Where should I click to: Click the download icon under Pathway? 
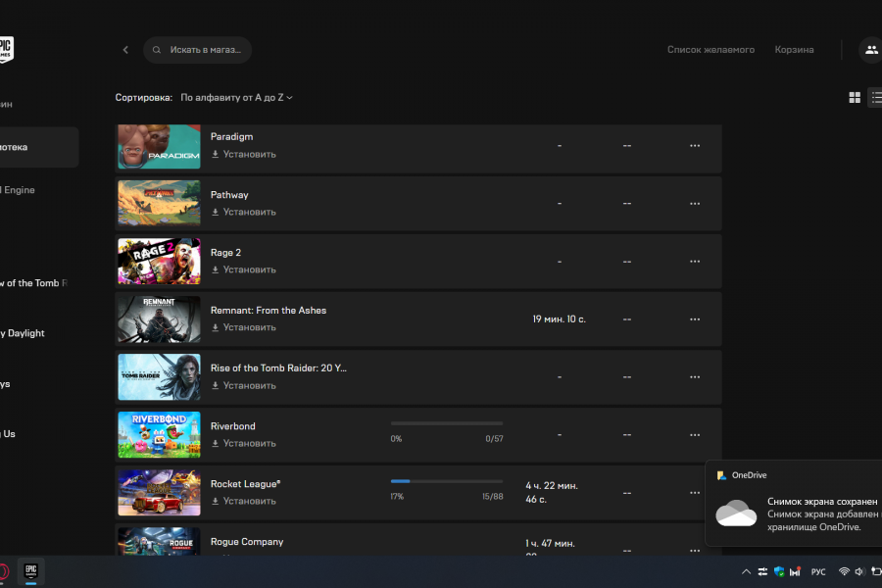(215, 212)
